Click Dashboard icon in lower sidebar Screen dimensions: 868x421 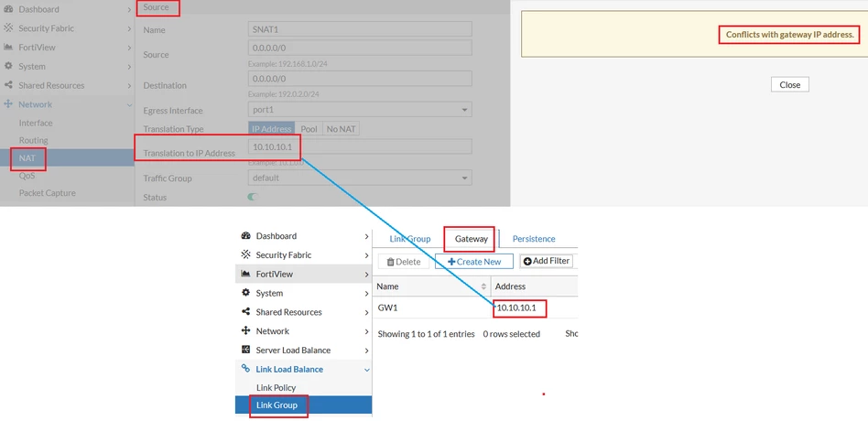click(246, 236)
